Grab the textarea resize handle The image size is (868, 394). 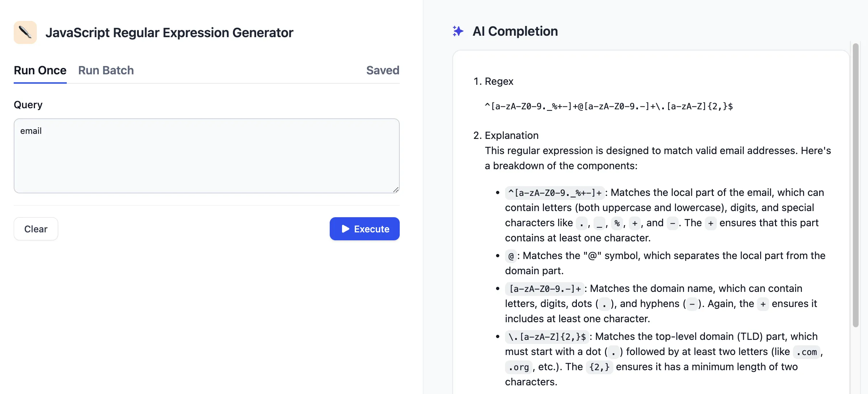pos(396,190)
